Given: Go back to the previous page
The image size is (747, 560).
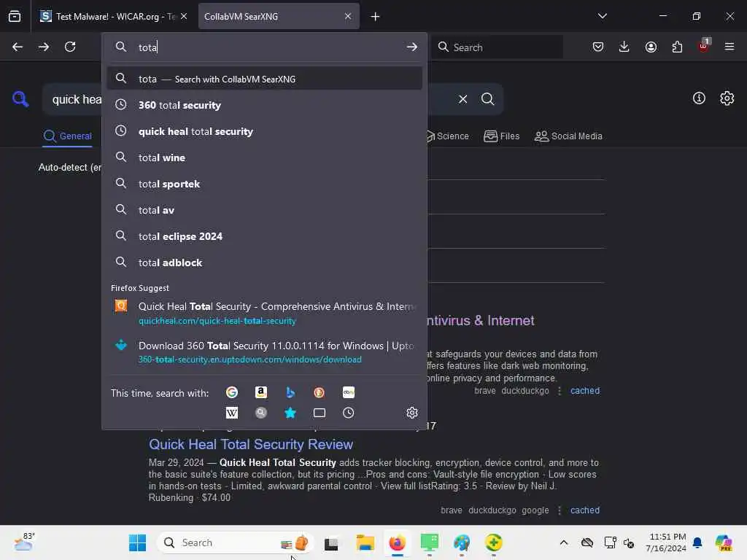Looking at the screenshot, I should click(18, 47).
